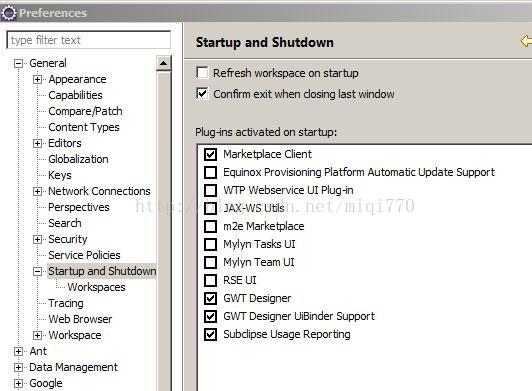Open the Workspaces sub-page
The width and height of the screenshot is (532, 391).
(x=96, y=287)
